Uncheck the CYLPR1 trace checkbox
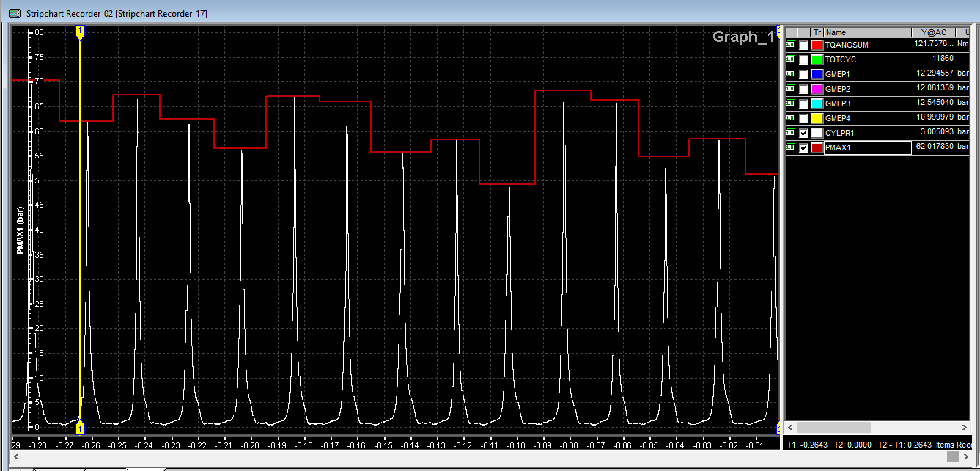 click(x=804, y=133)
